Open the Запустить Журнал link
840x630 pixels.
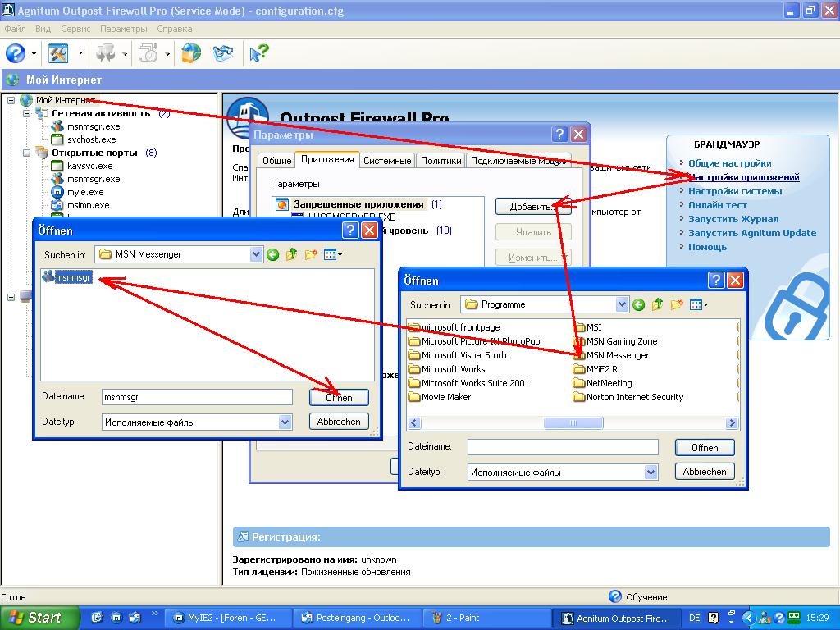(733, 219)
